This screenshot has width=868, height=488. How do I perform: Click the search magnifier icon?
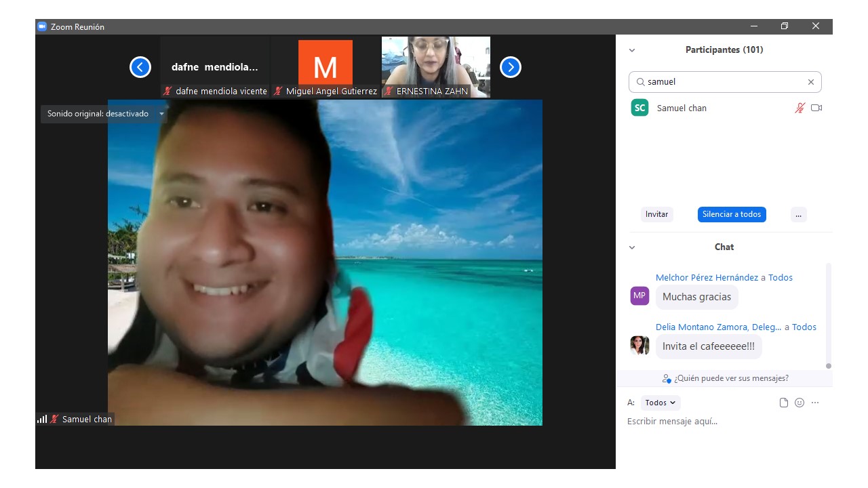tap(640, 82)
